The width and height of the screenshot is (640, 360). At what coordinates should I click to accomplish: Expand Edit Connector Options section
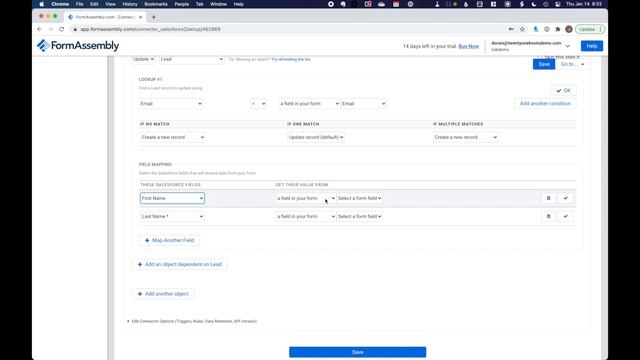click(x=192, y=321)
